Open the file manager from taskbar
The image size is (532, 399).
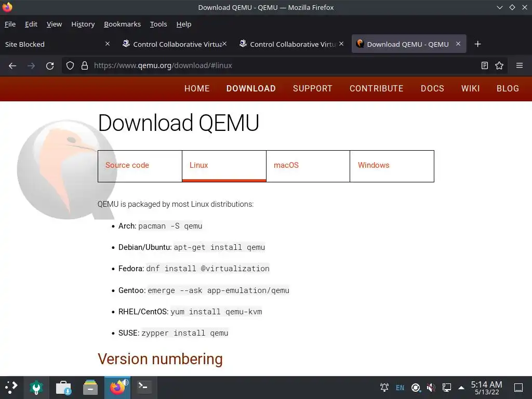[x=90, y=388]
